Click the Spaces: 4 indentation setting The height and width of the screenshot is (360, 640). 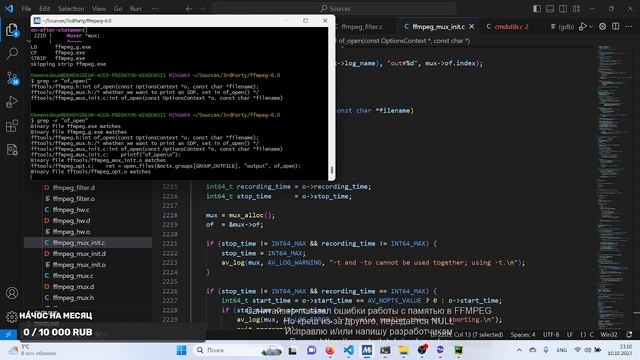click(x=522, y=335)
